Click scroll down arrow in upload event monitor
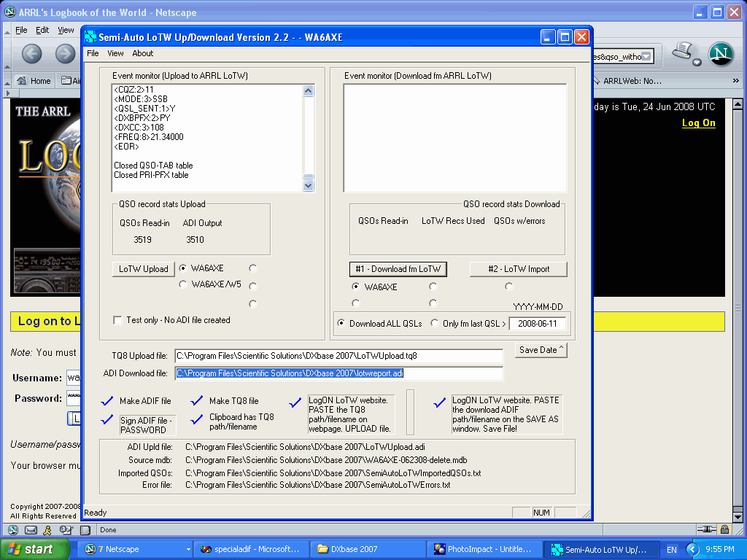The height and width of the screenshot is (560, 747). coord(309,186)
